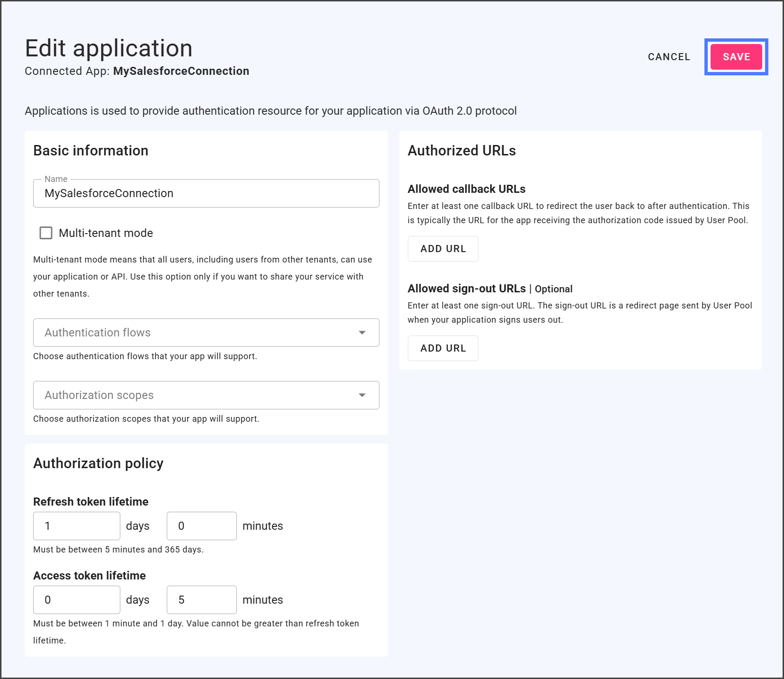Click the Authorized URLs section heading
This screenshot has width=784, height=679.
[x=461, y=151]
